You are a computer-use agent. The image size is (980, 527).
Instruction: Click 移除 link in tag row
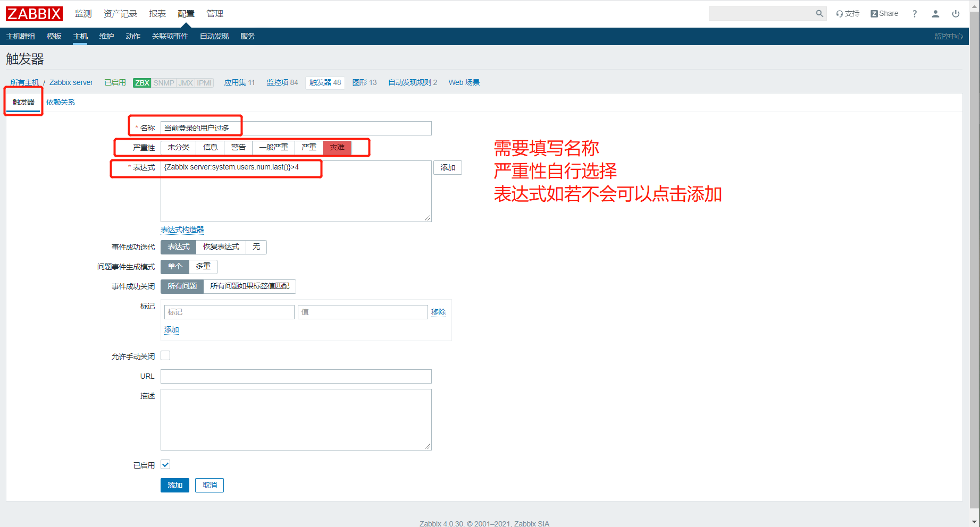(x=438, y=312)
